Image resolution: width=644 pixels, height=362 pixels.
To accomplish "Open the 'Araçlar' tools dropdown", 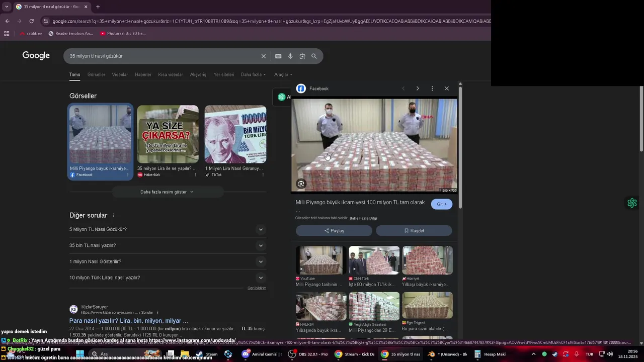I will (283, 74).
